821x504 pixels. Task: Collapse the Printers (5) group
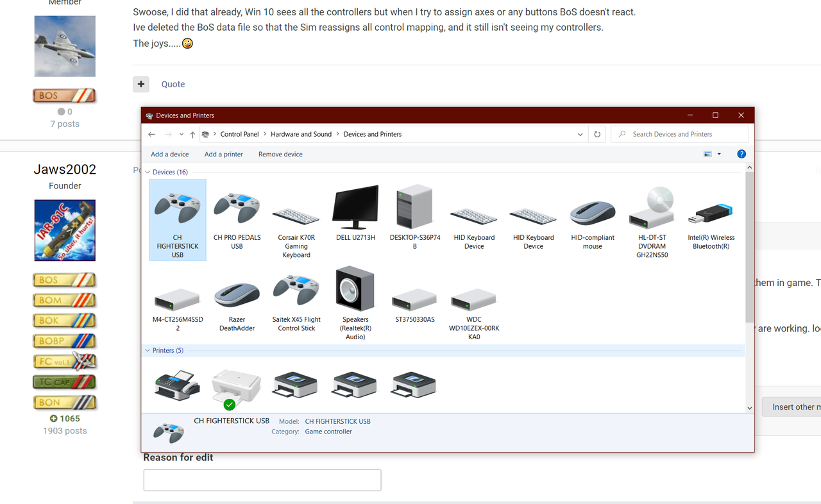point(148,350)
